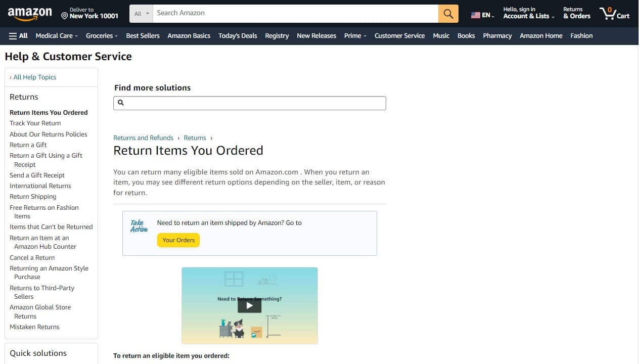Open the All search category dropdown
Image resolution: width=639 pixels, height=364 pixels.
(x=141, y=14)
